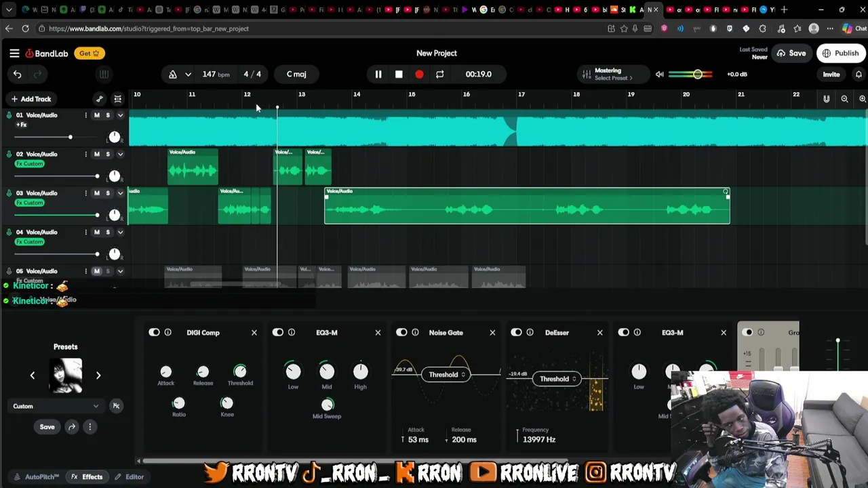The image size is (868, 488).
Task: Show info for DIGI Comp effect
Action: click(167, 332)
